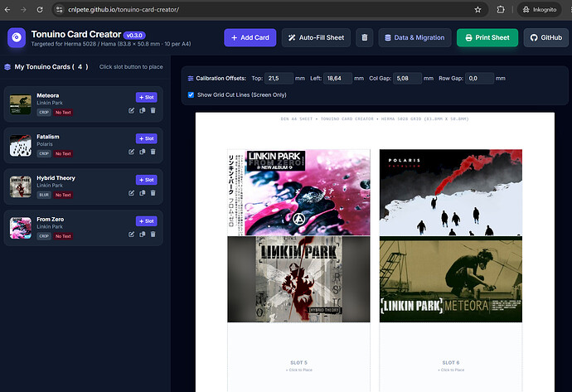The image size is (572, 392).
Task: Click the From Zero cover thumbnail
Action: 21,228
